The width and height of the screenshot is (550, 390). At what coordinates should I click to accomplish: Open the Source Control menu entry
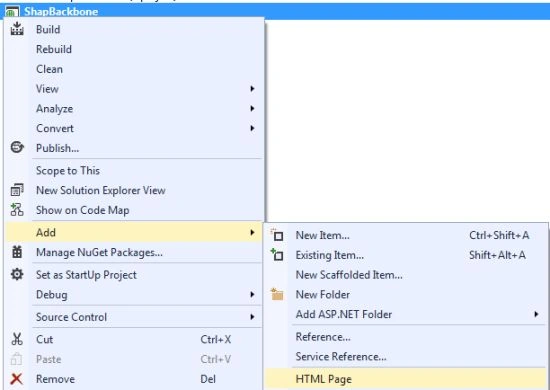point(134,317)
